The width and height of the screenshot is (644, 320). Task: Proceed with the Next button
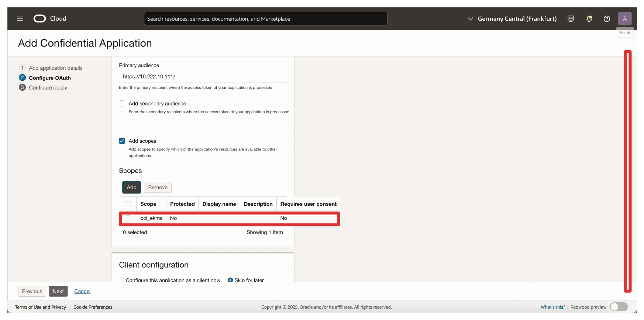tap(58, 291)
